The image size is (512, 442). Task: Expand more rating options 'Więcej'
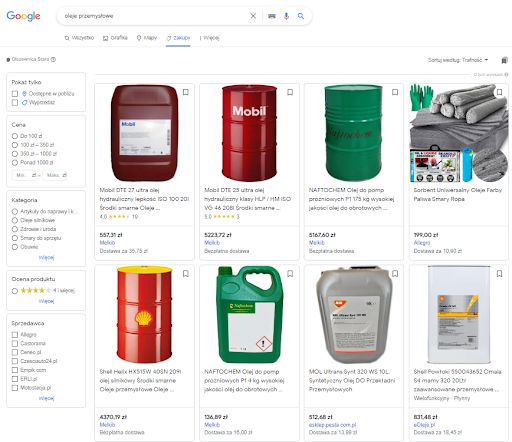click(x=46, y=301)
